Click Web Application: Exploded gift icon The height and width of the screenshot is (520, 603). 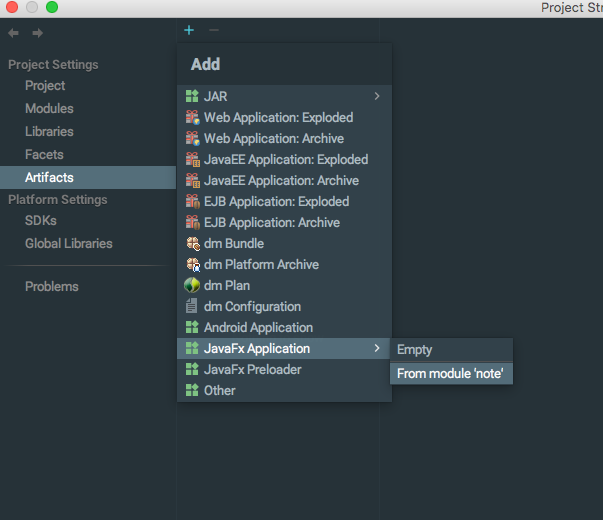[x=192, y=117]
